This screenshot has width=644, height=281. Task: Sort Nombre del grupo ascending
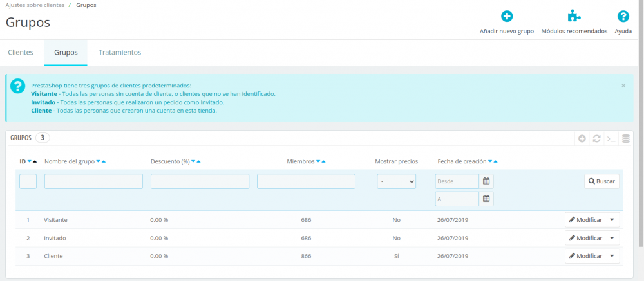pyautogui.click(x=104, y=161)
